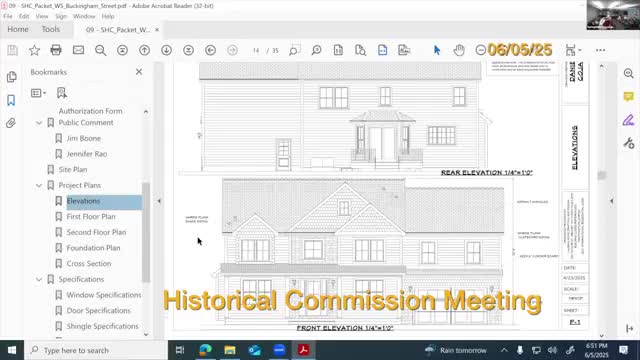
Task: Open Task View on the taskbar
Action: [x=180, y=350]
